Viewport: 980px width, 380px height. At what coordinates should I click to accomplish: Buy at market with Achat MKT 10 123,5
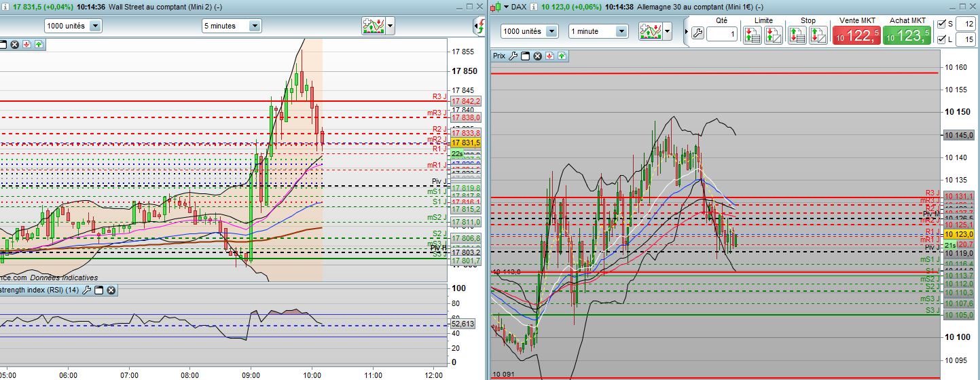pyautogui.click(x=907, y=37)
